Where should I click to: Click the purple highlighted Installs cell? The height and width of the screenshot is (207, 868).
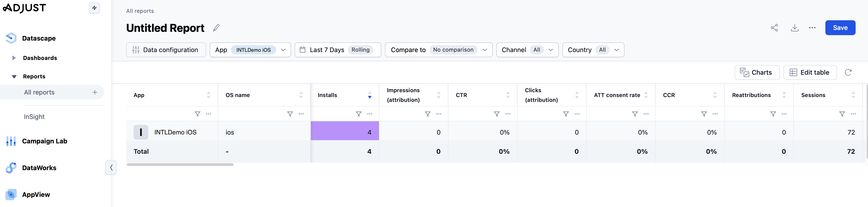coord(344,132)
